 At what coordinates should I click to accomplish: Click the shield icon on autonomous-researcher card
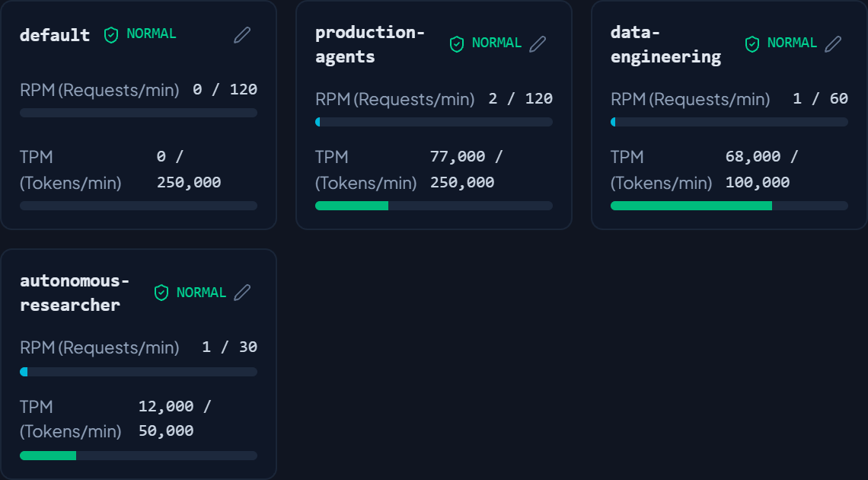click(x=161, y=293)
